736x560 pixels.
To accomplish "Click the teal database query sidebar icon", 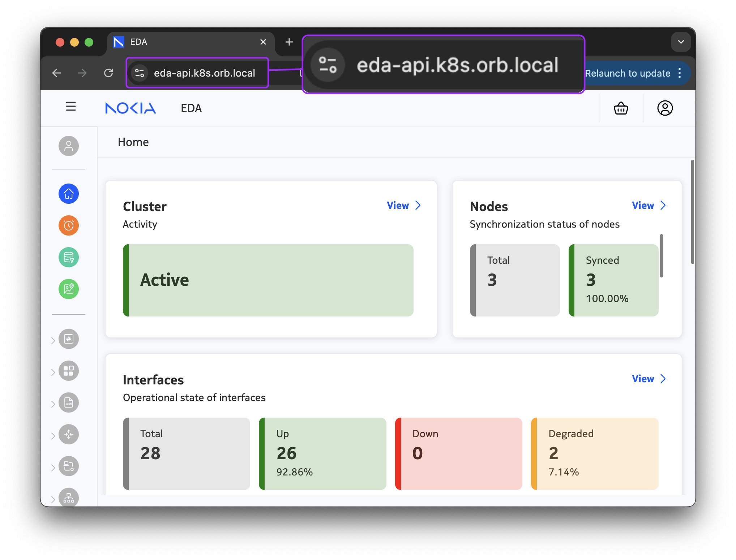I will point(68,257).
